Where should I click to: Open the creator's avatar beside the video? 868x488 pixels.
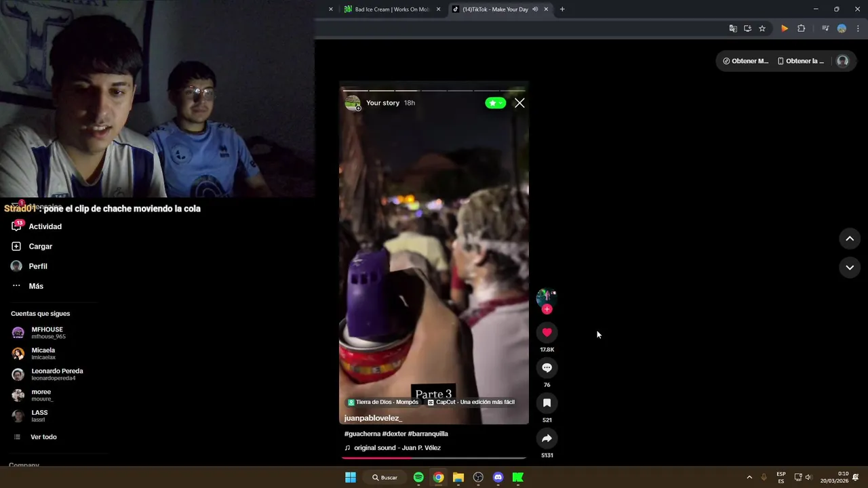coord(546,297)
